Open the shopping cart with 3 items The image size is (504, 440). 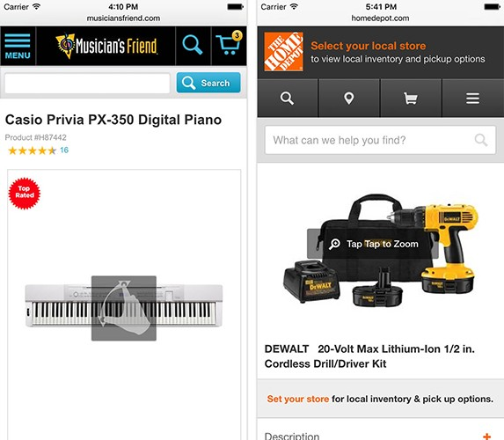click(230, 44)
